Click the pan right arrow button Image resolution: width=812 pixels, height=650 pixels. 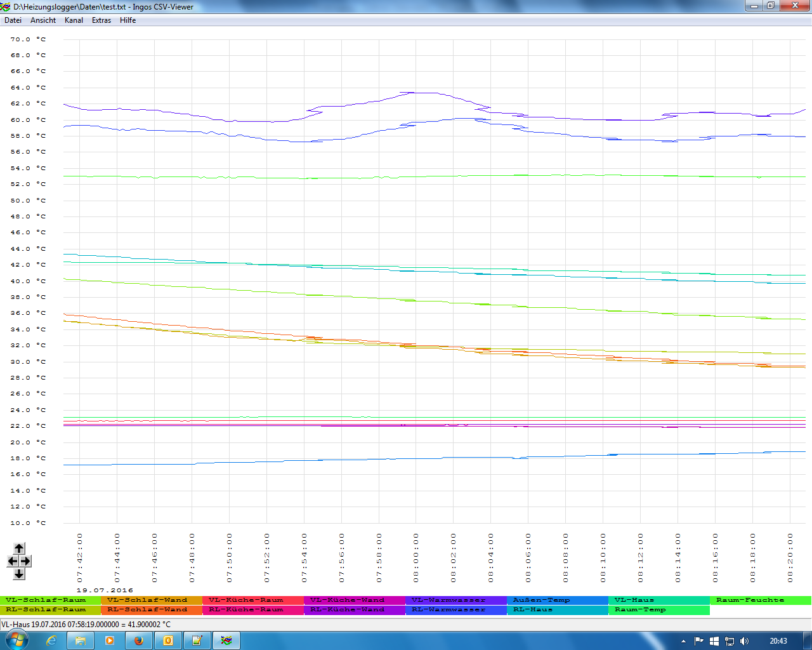click(x=25, y=561)
